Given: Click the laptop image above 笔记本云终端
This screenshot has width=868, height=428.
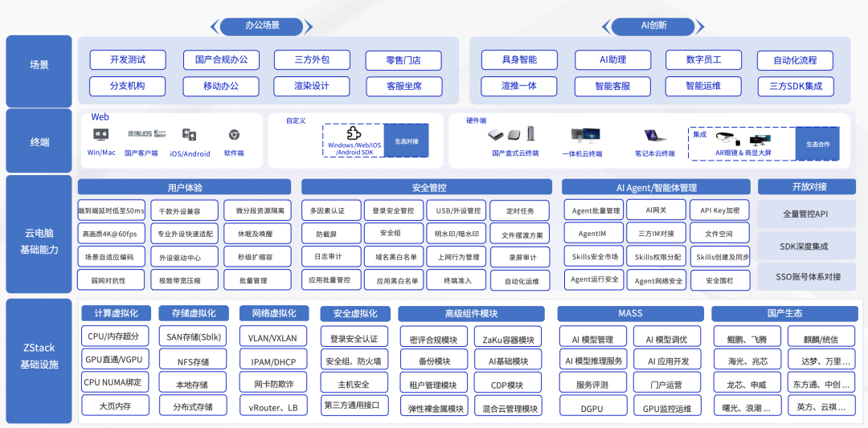Looking at the screenshot, I should 654,136.
